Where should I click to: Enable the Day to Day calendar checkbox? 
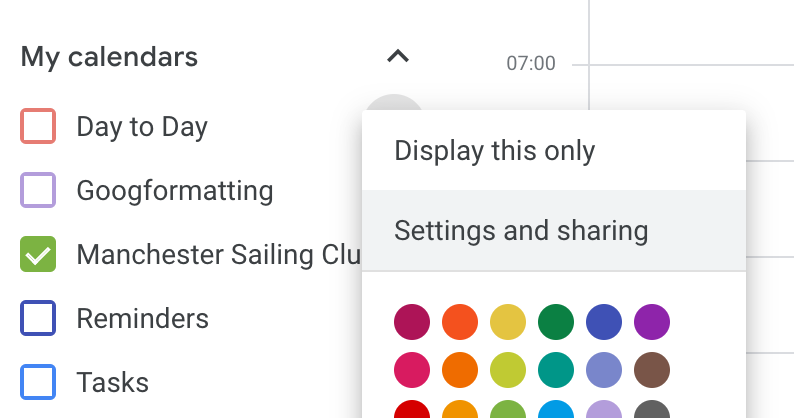tap(38, 126)
